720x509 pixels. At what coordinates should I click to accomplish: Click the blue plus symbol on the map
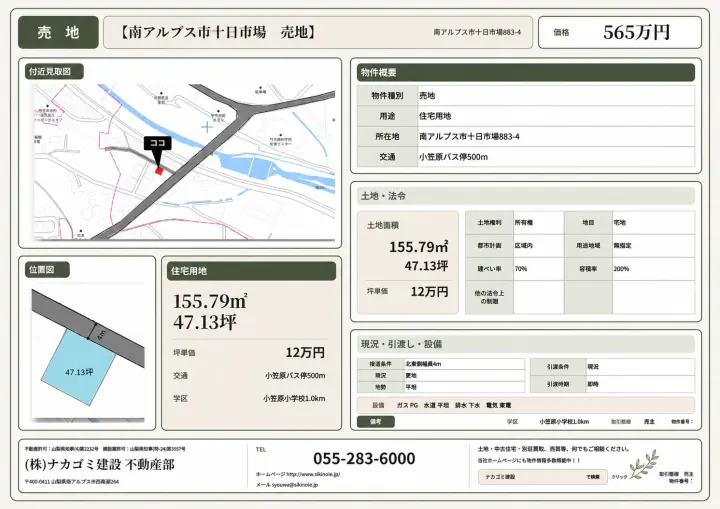point(207,127)
